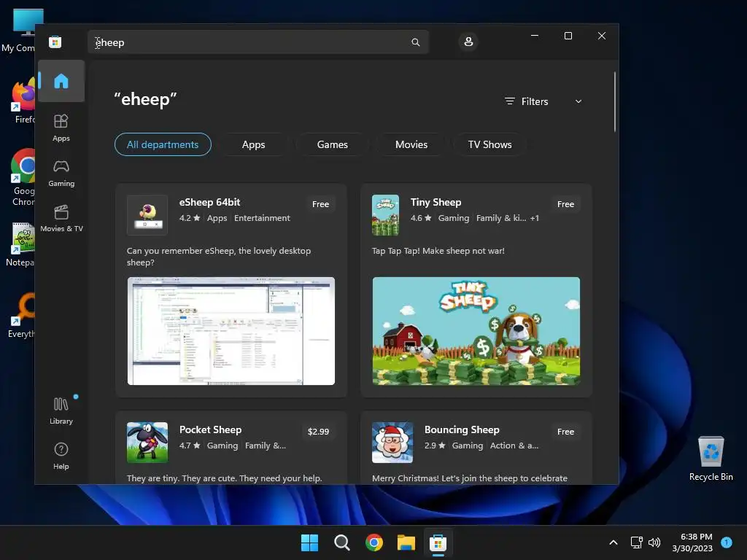
Task: Open Help in the sidebar
Action: click(x=61, y=456)
